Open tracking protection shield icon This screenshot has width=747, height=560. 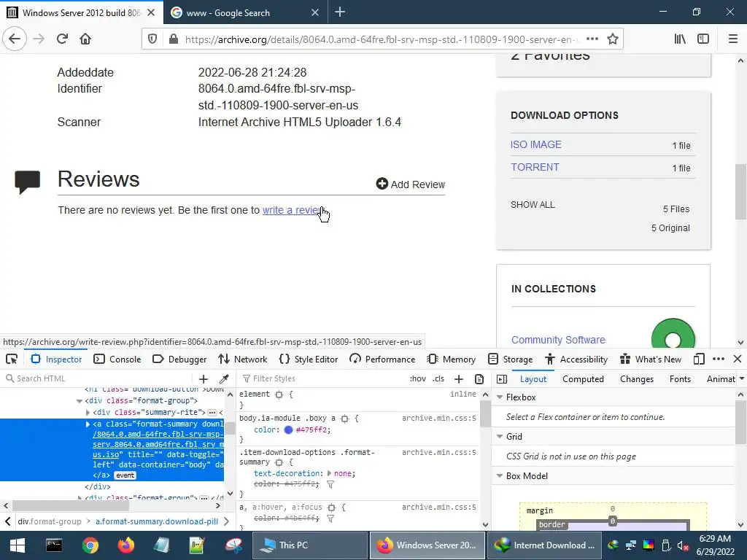(x=152, y=39)
